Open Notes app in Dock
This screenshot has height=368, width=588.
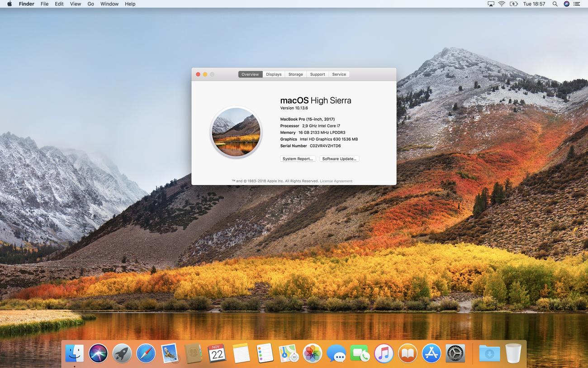click(x=241, y=353)
